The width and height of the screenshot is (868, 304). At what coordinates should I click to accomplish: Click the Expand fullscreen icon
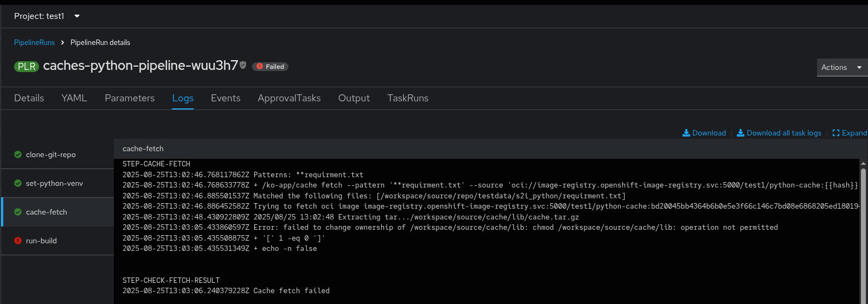pos(836,133)
